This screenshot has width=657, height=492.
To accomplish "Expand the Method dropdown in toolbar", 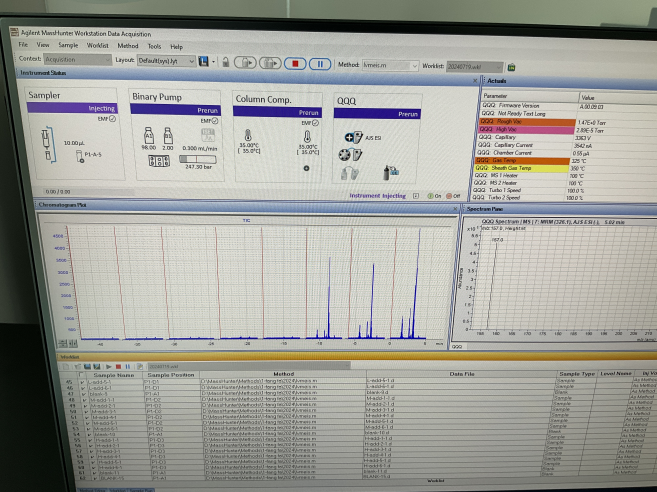I will (x=390, y=66).
